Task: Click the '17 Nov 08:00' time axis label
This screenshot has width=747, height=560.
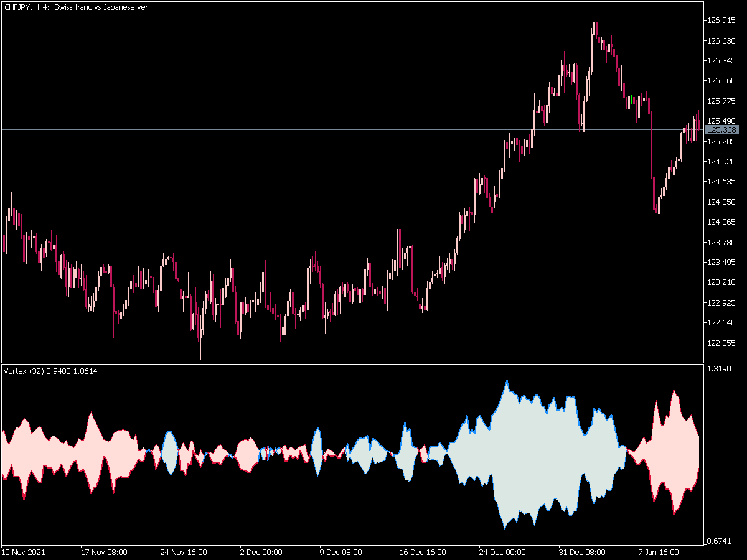Action: pyautogui.click(x=104, y=553)
